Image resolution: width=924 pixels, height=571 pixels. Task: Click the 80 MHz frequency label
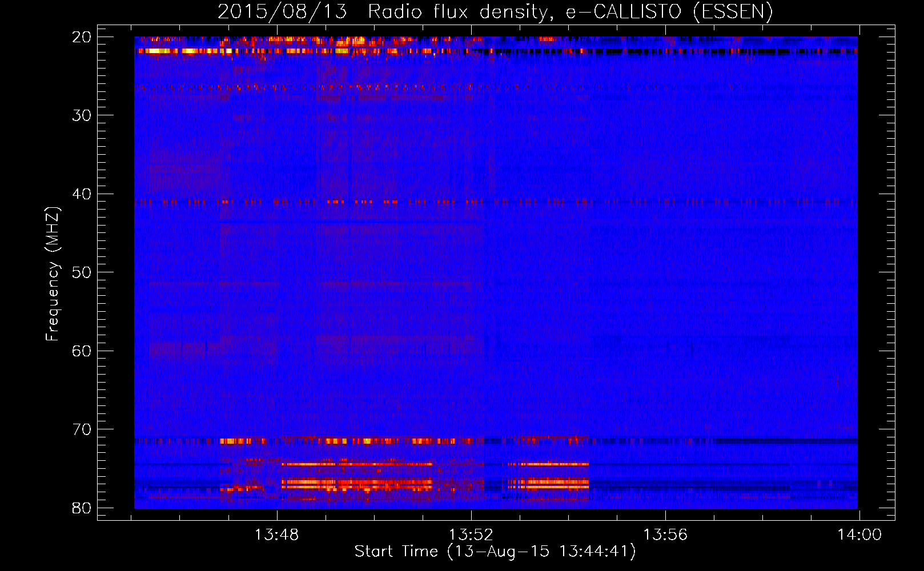pos(82,508)
